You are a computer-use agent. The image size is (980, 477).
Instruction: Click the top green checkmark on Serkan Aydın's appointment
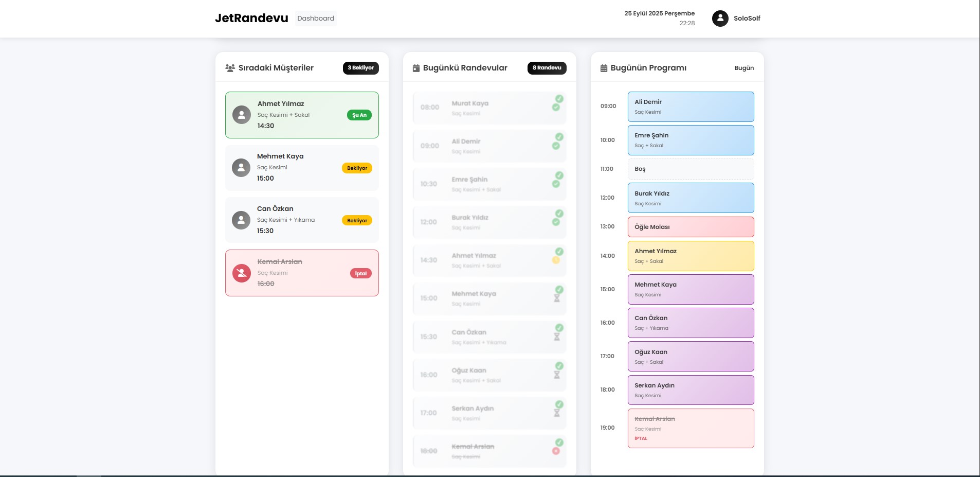559,404
